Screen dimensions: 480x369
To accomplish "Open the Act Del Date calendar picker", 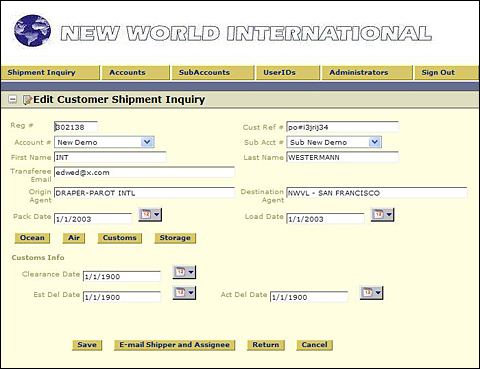I will click(x=371, y=293).
